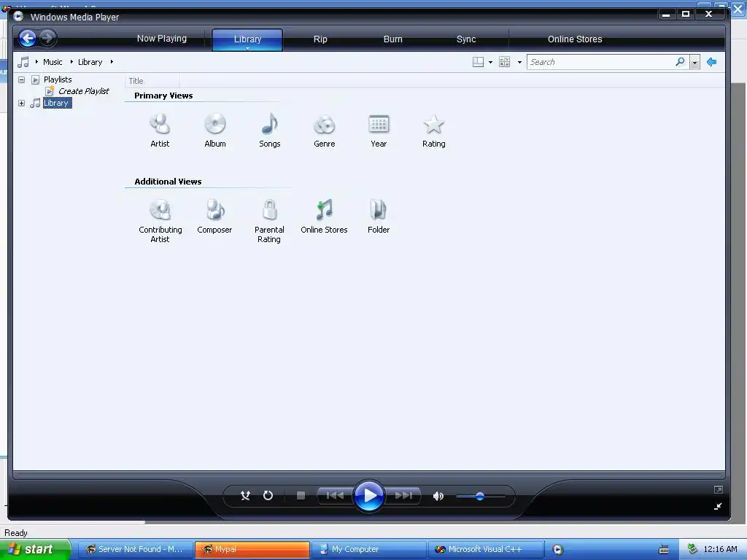Toggle shuffle playback
Screen dimensions: 747x560
tap(245, 496)
